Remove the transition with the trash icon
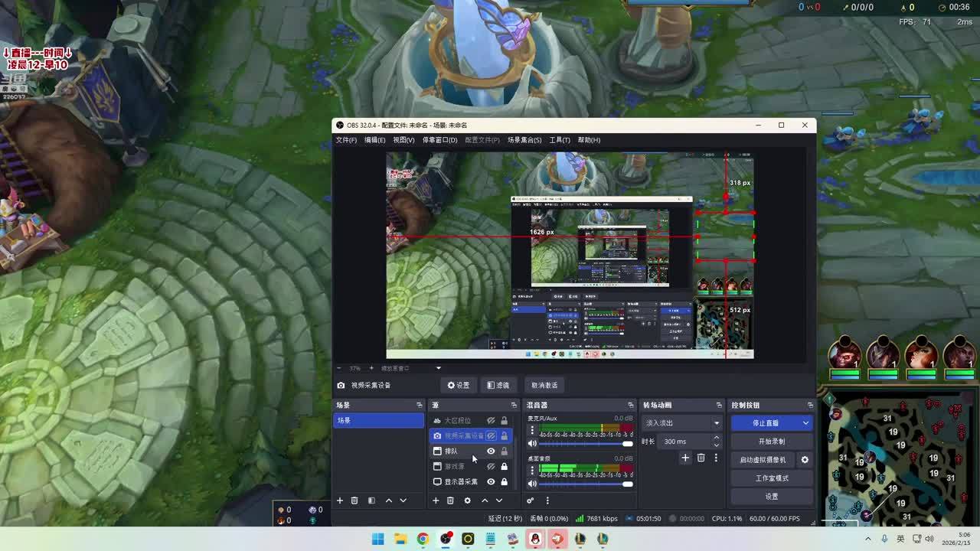The width and height of the screenshot is (980, 551). coord(701,458)
